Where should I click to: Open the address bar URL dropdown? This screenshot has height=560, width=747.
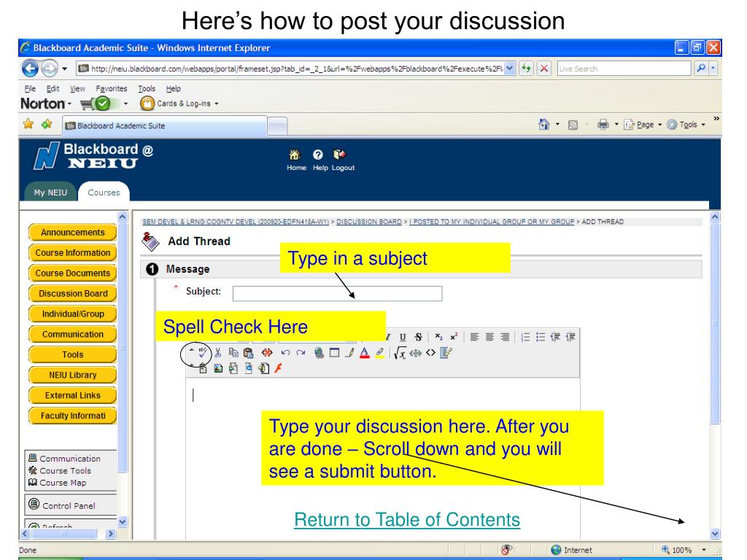tap(510, 69)
